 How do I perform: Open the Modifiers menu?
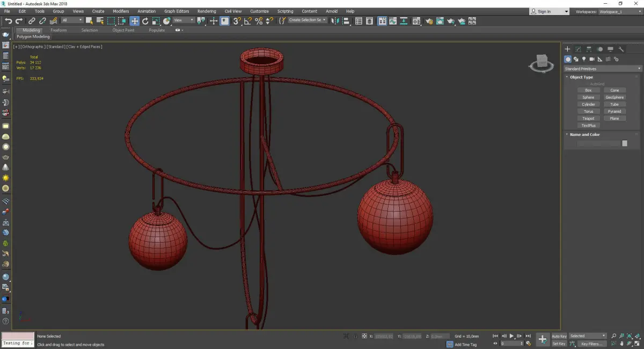pyautogui.click(x=121, y=11)
